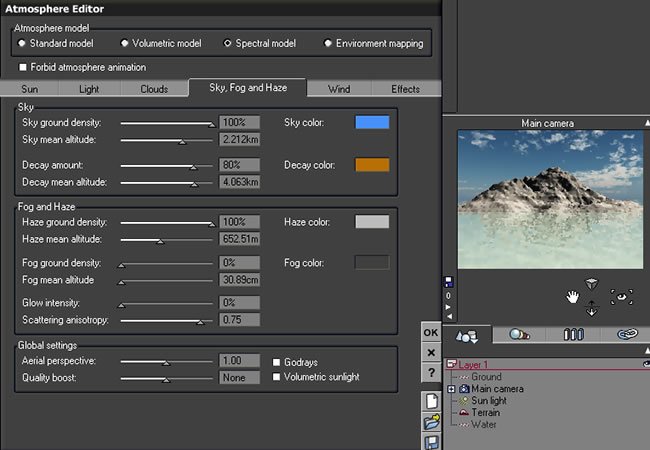Open the Links tab chain icon
The width and height of the screenshot is (650, 450).
tap(627, 334)
